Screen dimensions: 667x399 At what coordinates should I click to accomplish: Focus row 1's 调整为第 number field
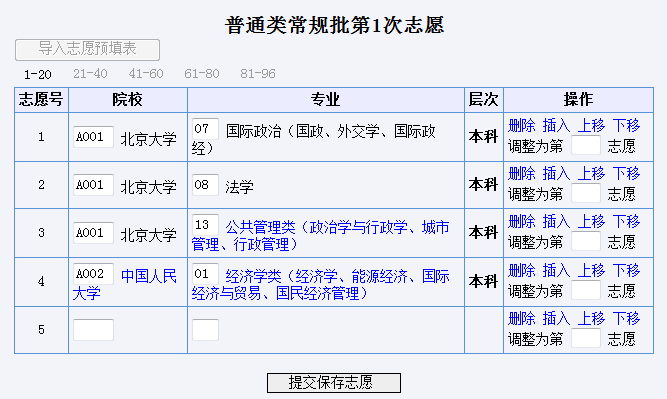point(586,145)
